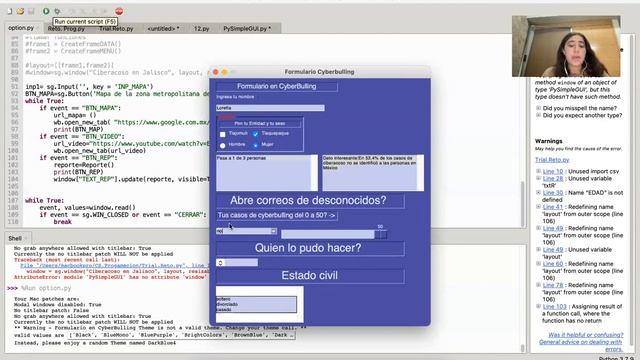Go to Line 78 warning link
640x360 pixels.
[x=553, y=285]
